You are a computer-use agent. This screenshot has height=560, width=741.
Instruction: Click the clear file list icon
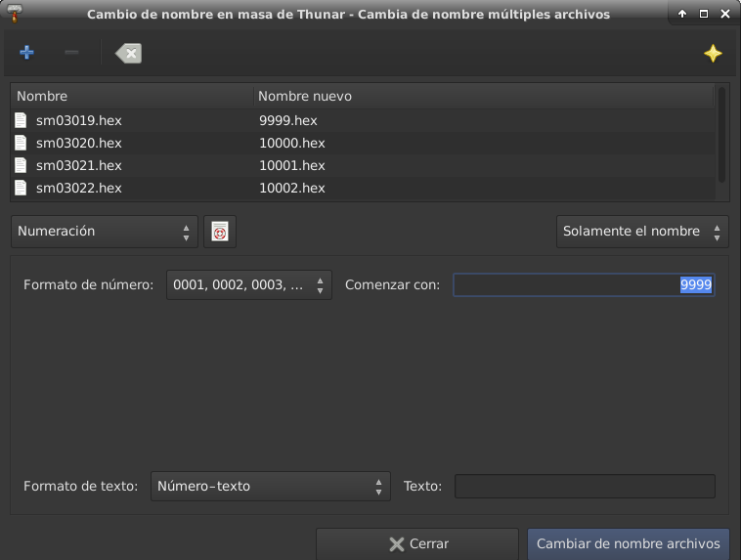click(x=128, y=53)
